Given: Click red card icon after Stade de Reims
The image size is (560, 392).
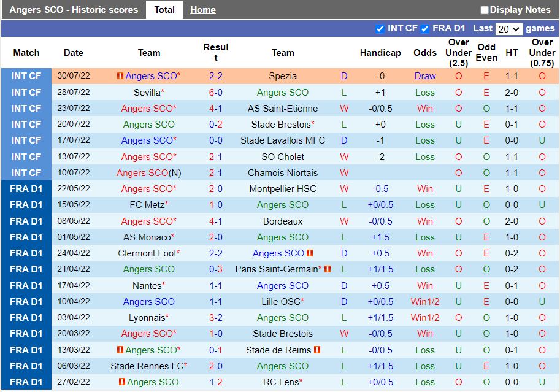Looking at the screenshot, I should point(317,350).
